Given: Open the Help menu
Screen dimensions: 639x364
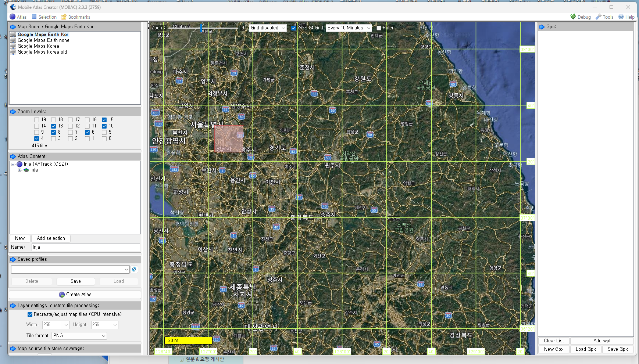Looking at the screenshot, I should (626, 17).
